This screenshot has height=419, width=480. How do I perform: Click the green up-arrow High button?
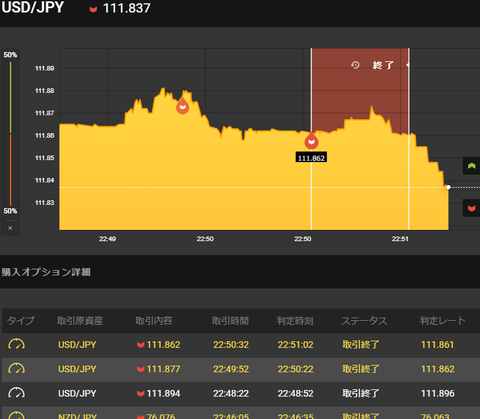click(x=471, y=166)
